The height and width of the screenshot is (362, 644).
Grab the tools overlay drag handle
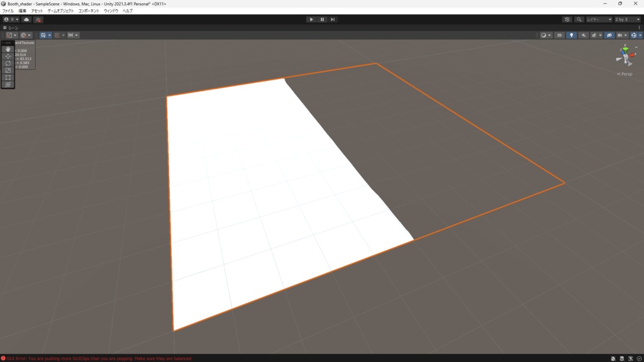click(x=8, y=43)
